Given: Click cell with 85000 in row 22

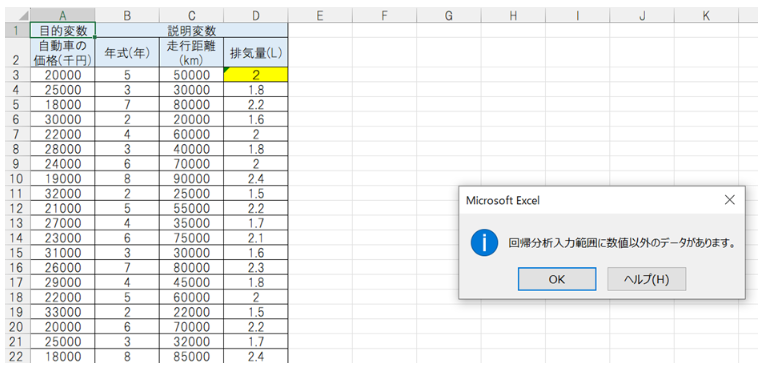Looking at the screenshot, I should (x=191, y=356).
